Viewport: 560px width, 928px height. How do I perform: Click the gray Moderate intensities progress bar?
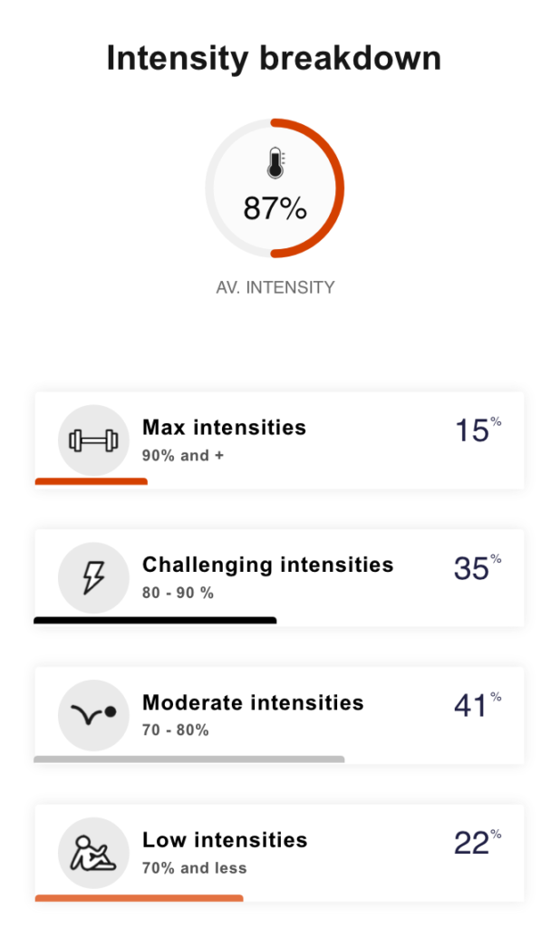click(188, 759)
